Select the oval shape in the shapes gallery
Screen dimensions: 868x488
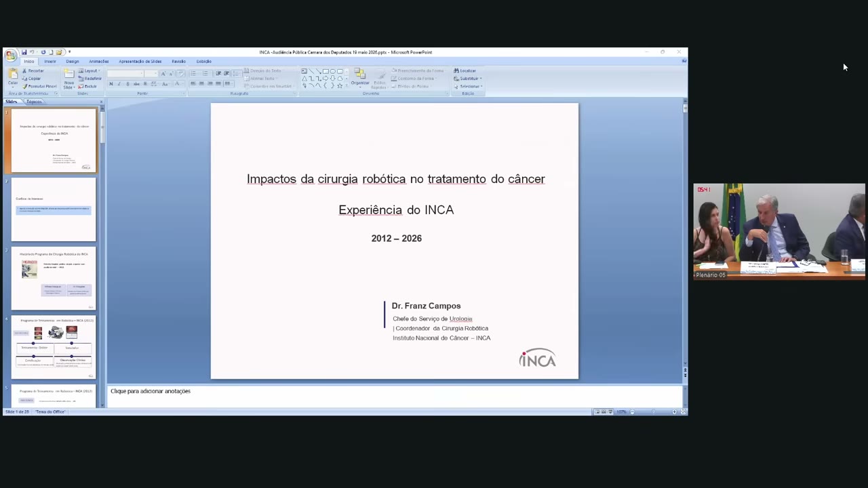(x=333, y=71)
